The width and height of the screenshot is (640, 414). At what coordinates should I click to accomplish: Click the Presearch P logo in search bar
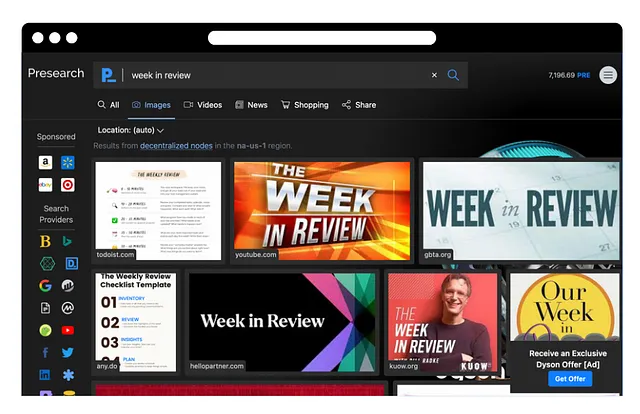108,75
